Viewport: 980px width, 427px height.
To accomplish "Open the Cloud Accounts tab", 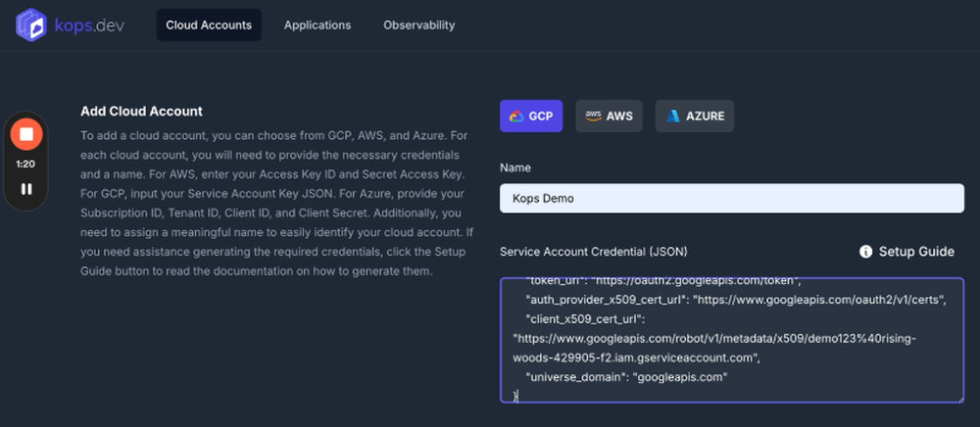I will (209, 24).
